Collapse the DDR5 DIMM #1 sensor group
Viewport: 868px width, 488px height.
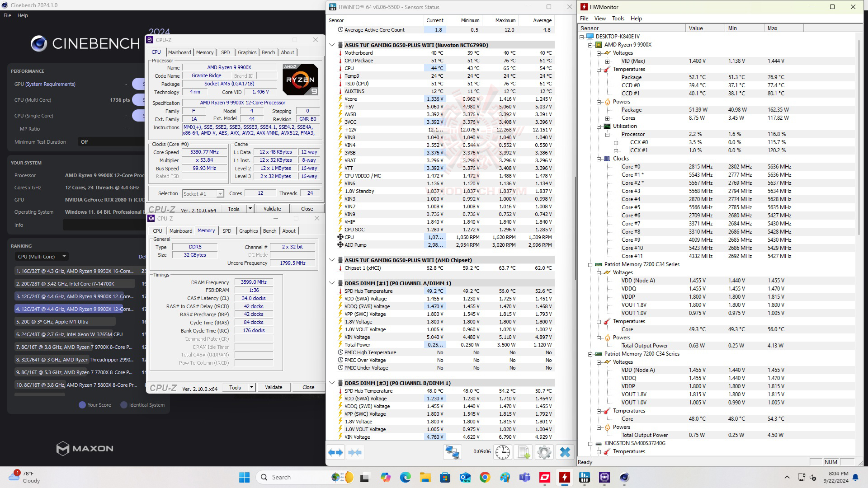[x=332, y=283]
